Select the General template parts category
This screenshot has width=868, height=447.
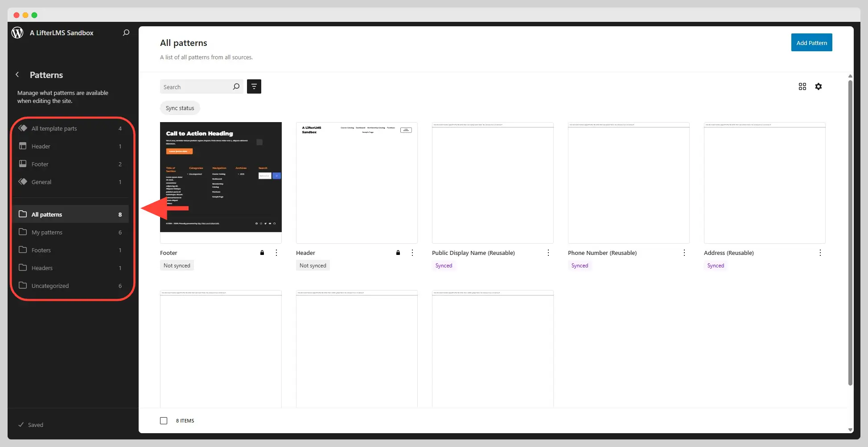click(41, 182)
